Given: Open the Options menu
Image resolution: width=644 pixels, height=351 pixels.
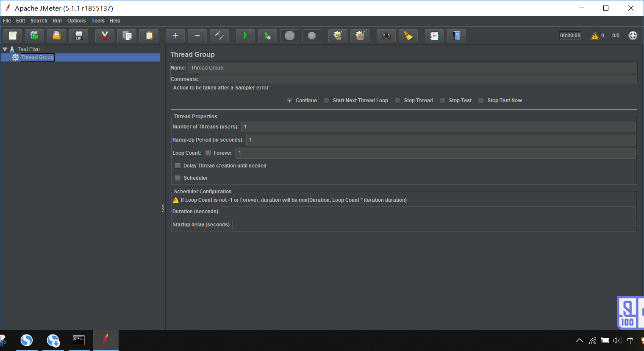Looking at the screenshot, I should [76, 21].
